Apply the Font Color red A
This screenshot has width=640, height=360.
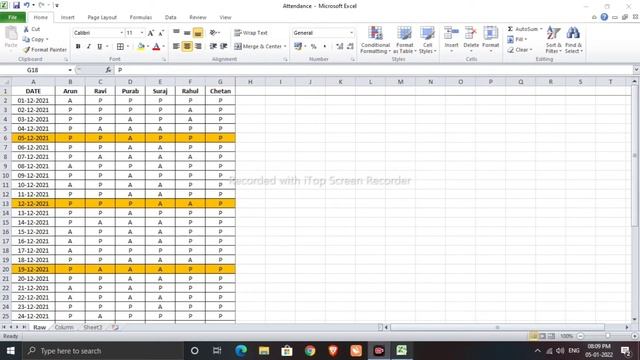coord(156,47)
